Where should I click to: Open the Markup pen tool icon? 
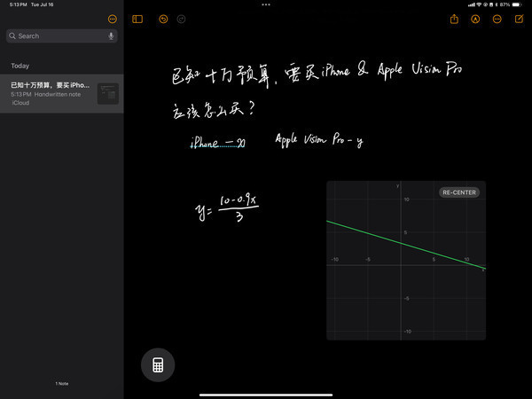pos(475,19)
